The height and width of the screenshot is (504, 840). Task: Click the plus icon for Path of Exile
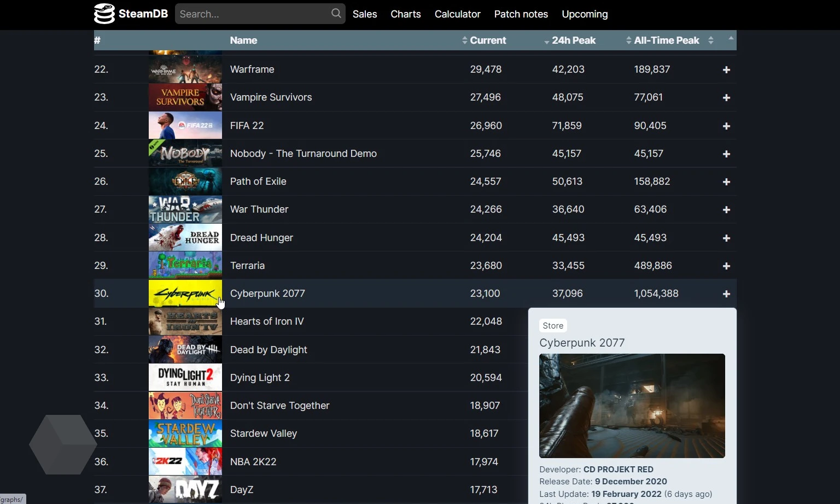726,182
